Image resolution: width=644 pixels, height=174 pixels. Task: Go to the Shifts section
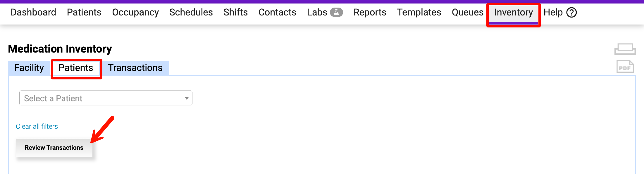(x=236, y=12)
